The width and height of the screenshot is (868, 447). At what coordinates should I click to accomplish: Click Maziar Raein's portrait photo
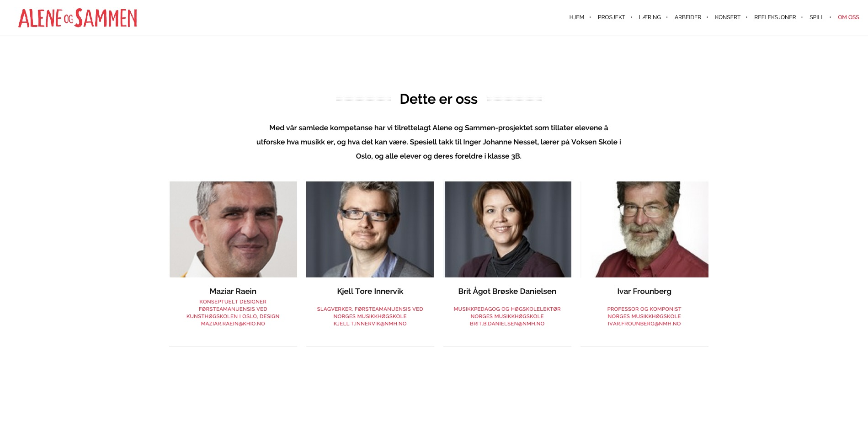pos(233,229)
